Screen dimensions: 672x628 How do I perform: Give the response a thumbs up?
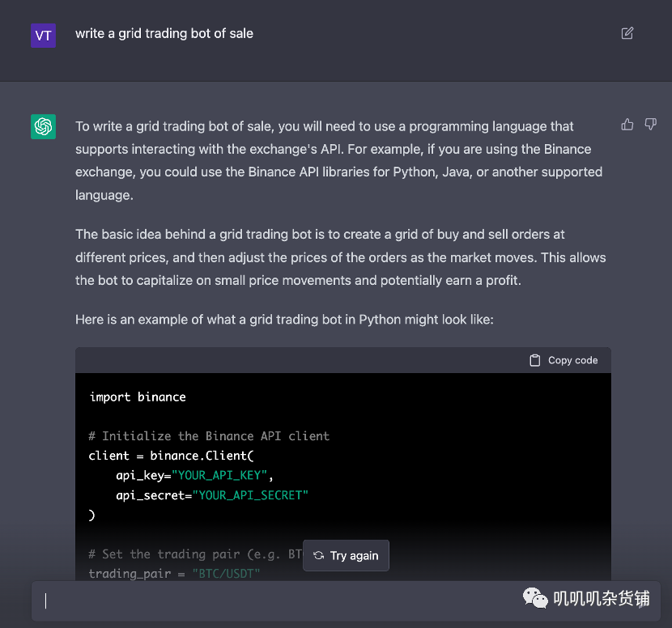[x=627, y=125]
